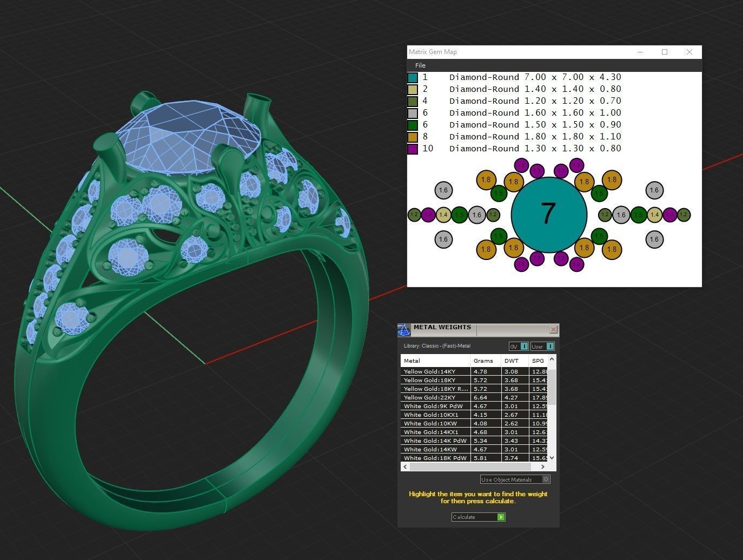Click the 6.64 grams cell for 22KY
The image size is (743, 560).
pyautogui.click(x=486, y=397)
